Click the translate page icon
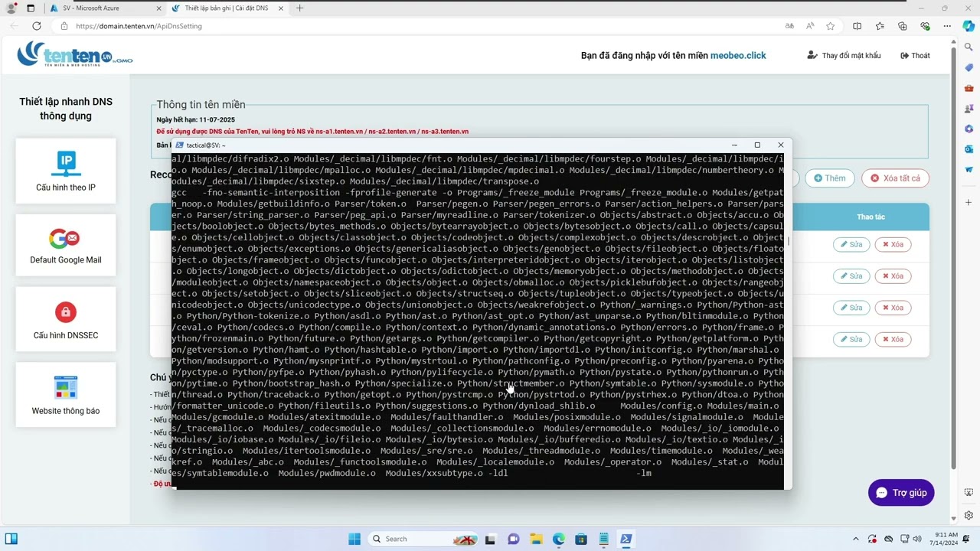This screenshot has width=980, height=551. click(x=789, y=26)
